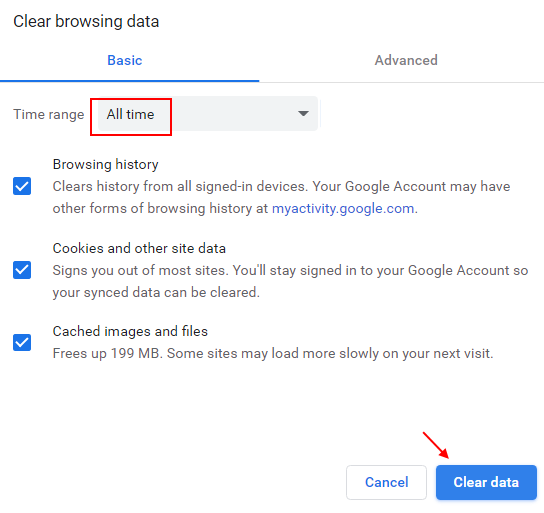Viewport: 544px width, 513px height.
Task: Click the red arrow annotation
Action: pos(436,445)
